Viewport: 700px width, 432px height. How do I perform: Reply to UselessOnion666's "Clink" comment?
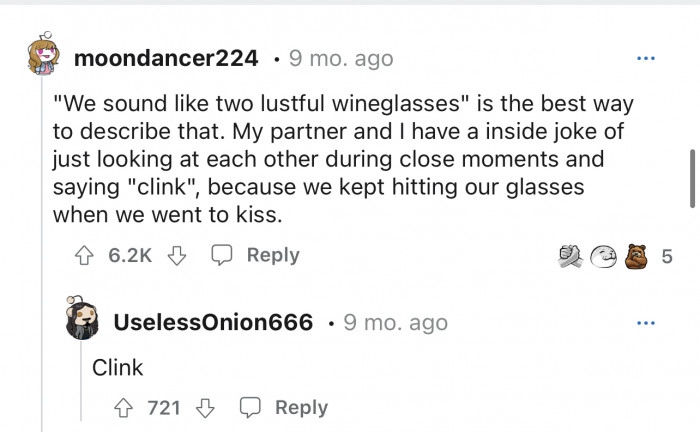pos(284,407)
